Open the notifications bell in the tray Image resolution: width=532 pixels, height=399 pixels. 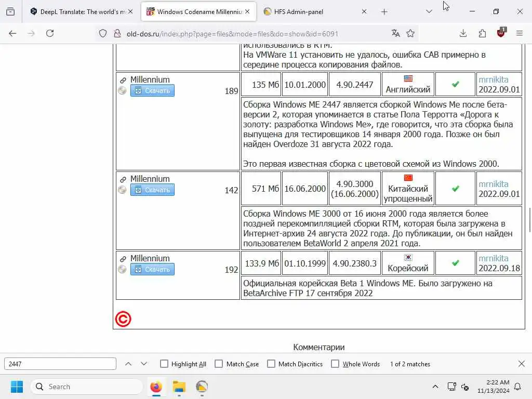click(518, 387)
